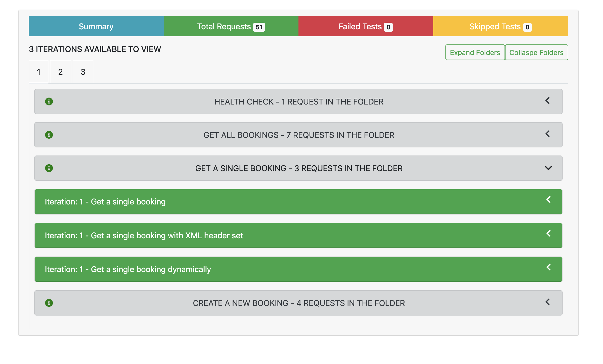The image size is (603, 364).
Task: Select iteration 3 tab
Action: point(83,72)
